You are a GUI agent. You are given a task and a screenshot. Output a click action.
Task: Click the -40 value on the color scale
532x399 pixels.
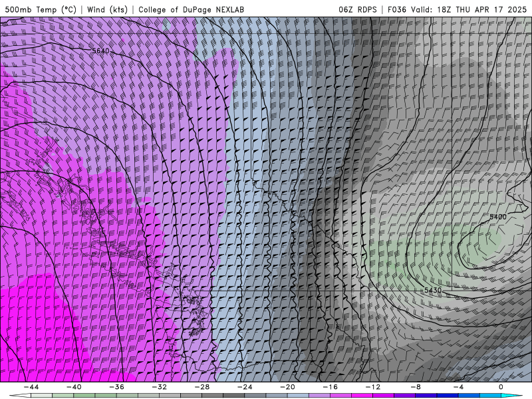click(74, 387)
